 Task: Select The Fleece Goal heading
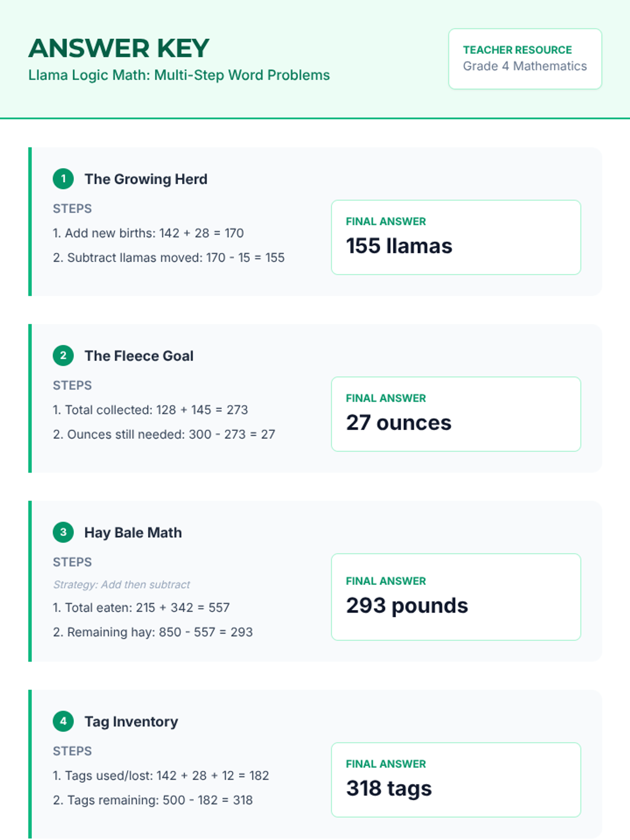[x=139, y=356]
